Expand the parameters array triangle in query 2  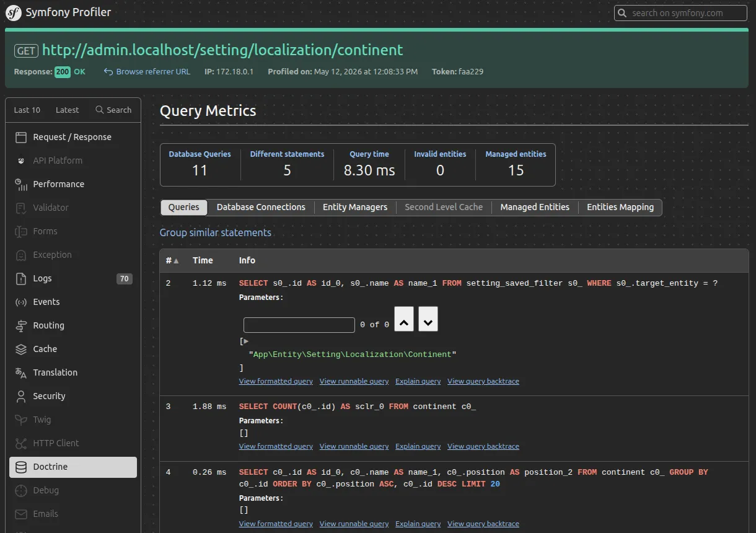coord(246,341)
